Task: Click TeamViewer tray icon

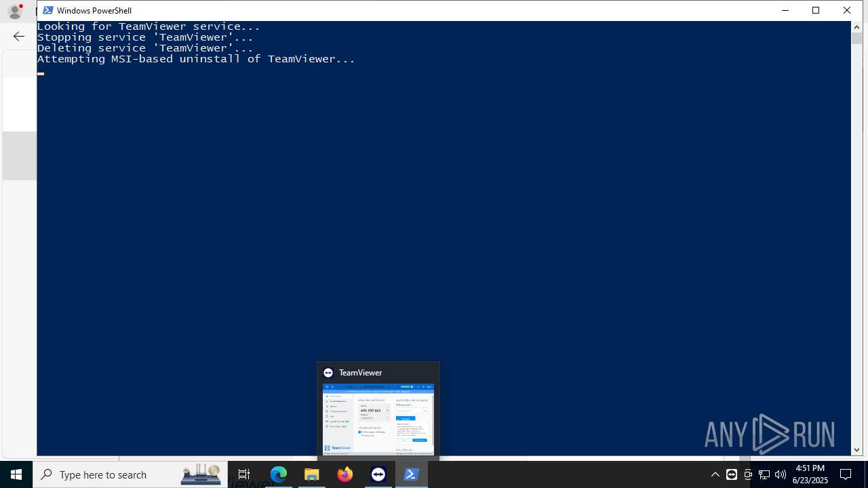Action: click(731, 474)
